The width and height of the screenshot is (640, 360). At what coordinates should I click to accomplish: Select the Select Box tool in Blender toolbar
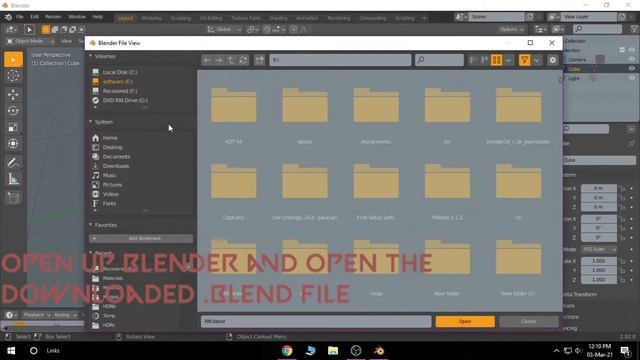coord(13,60)
